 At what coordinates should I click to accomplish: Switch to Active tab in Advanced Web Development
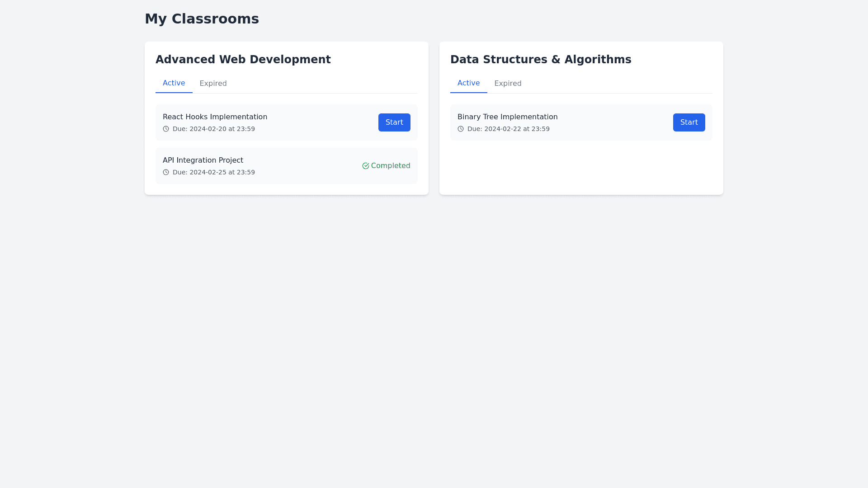174,83
